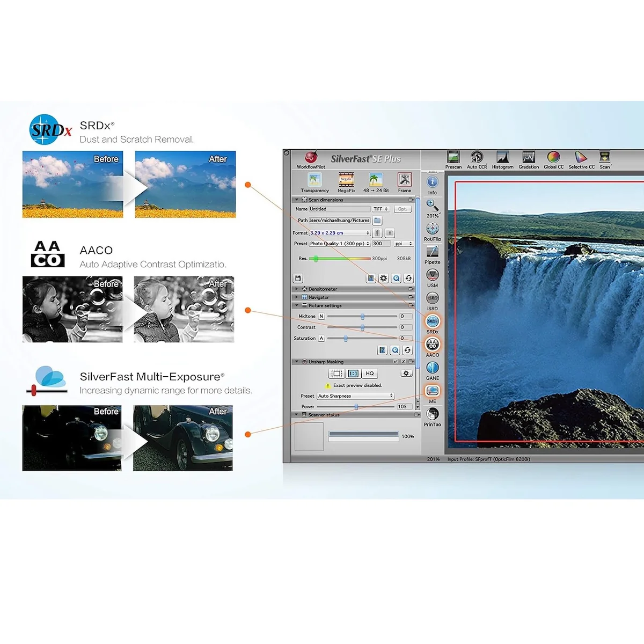Expand the Navigator section

coord(296,297)
